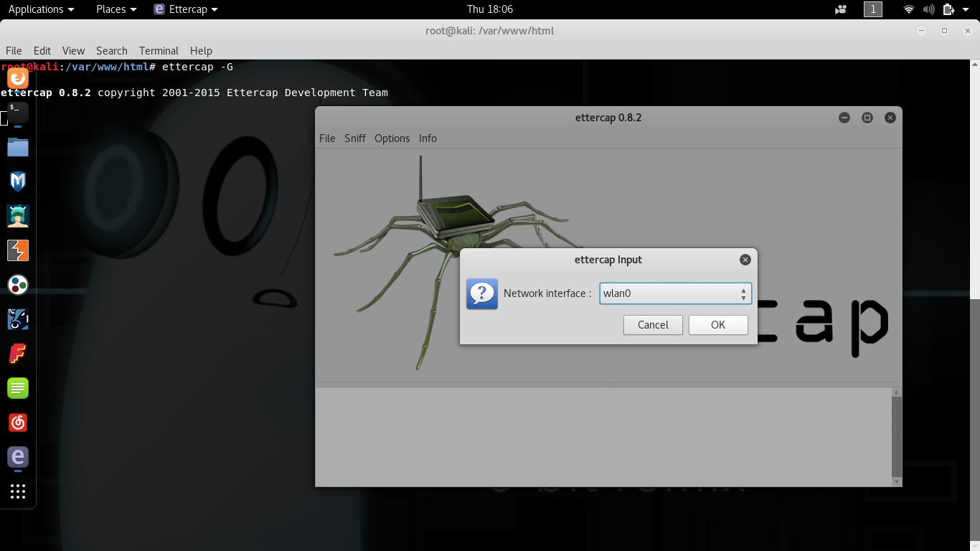Open the Applications menu in top bar
Image resolution: width=980 pixels, height=551 pixels.
(x=41, y=9)
